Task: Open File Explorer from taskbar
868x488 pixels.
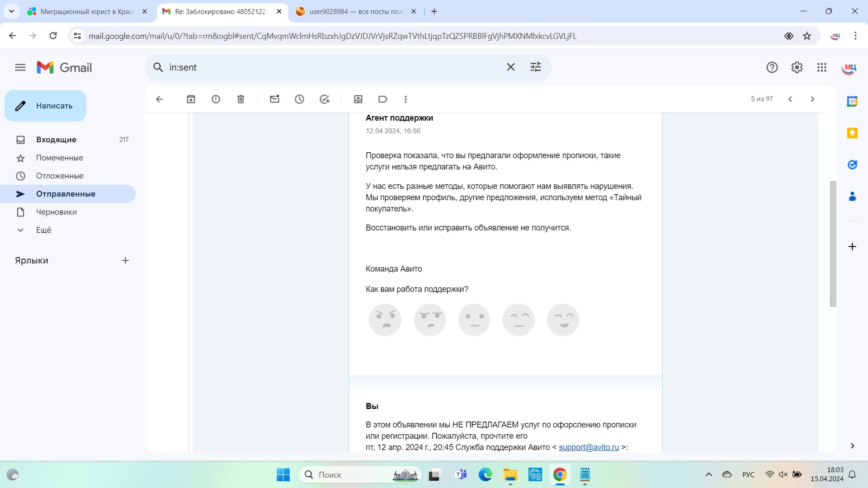Action: (510, 475)
